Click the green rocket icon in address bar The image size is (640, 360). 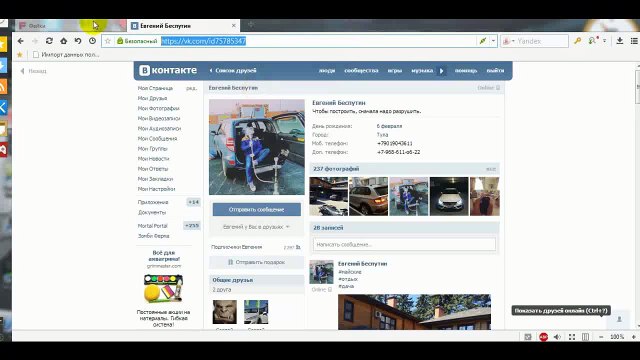pos(483,41)
